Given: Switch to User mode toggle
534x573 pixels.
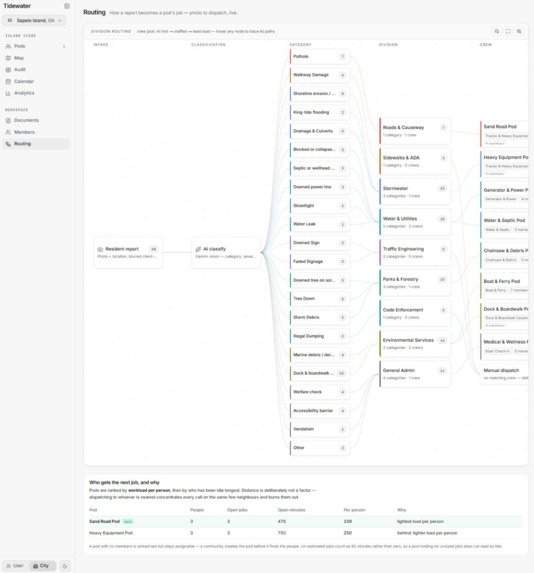Looking at the screenshot, I should click(15, 566).
